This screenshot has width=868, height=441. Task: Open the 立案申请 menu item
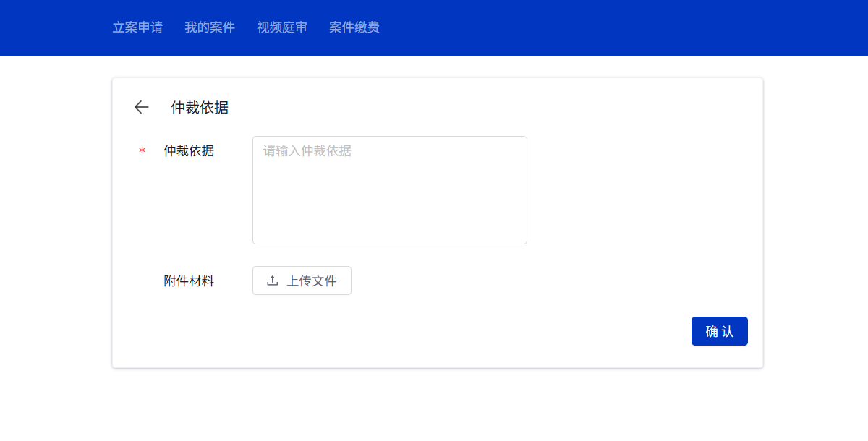tap(137, 27)
